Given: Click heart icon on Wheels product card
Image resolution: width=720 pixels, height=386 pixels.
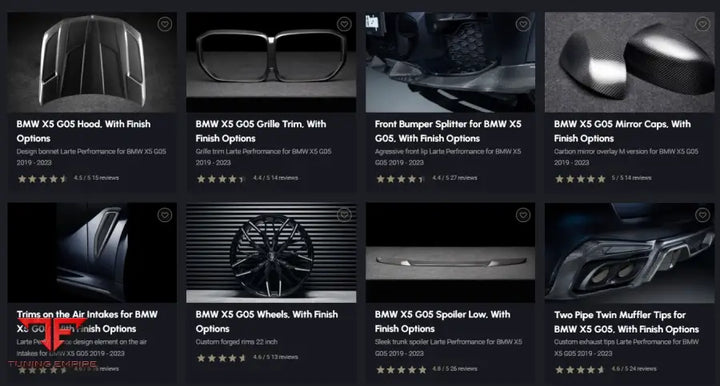Looking at the screenshot, I should point(344,215).
